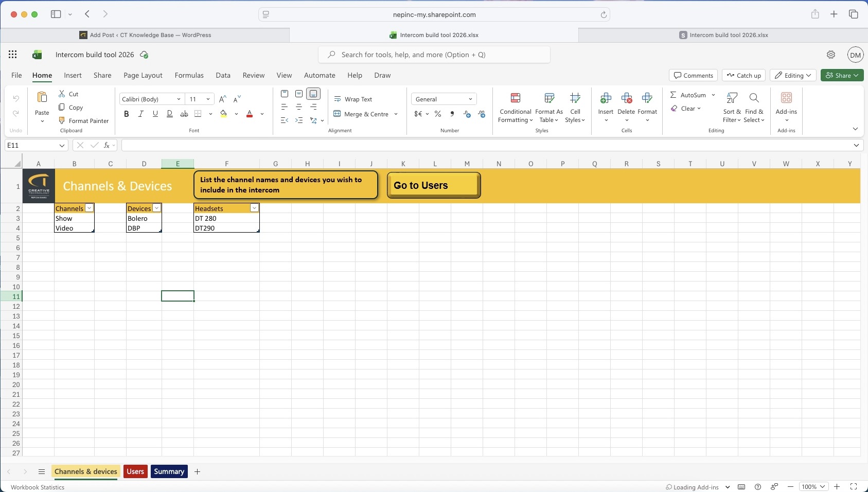Open Sort & Filter tool

[732, 98]
